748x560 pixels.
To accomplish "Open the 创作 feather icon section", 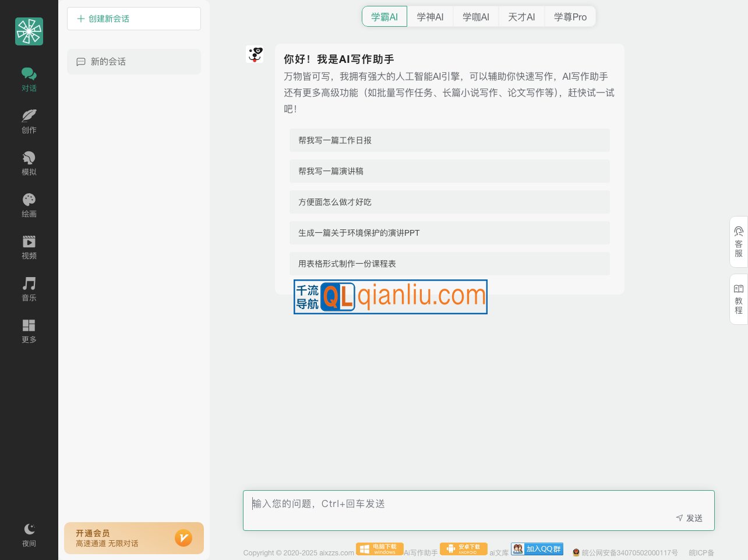I will tap(29, 122).
